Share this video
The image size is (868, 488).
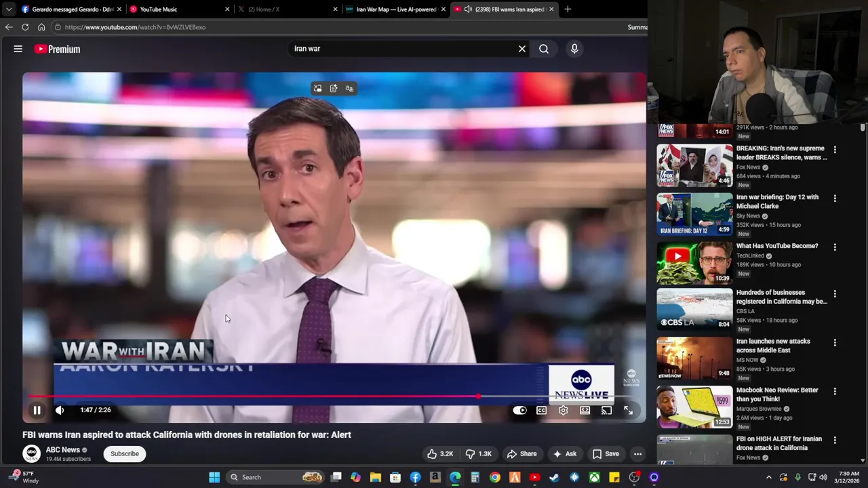point(521,454)
